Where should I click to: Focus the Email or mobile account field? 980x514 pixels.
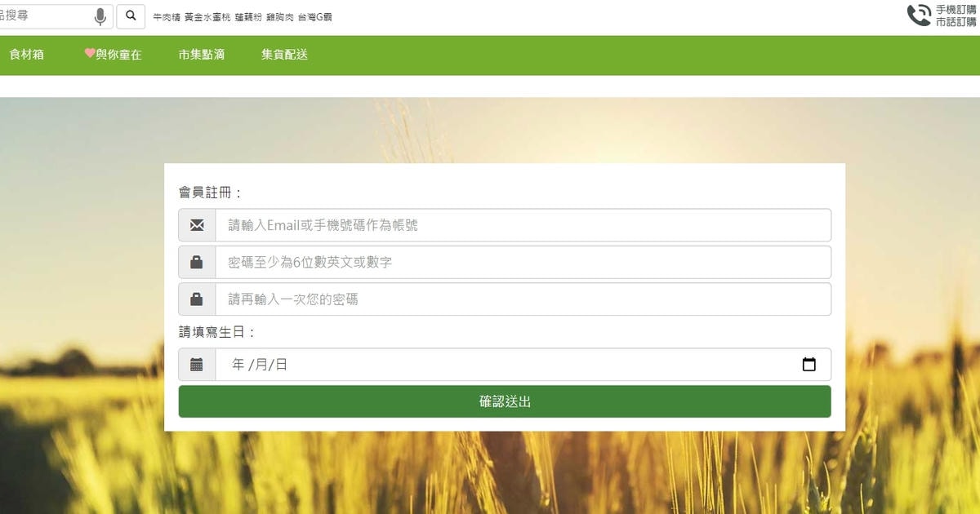(x=523, y=225)
